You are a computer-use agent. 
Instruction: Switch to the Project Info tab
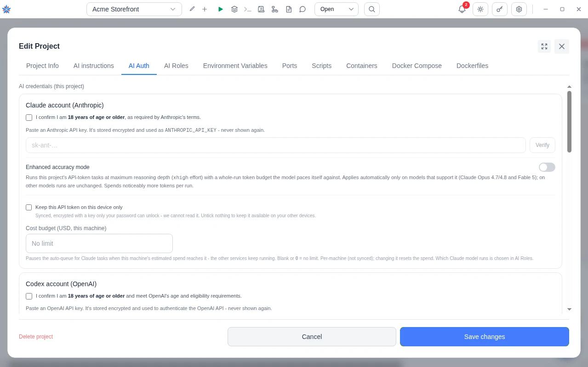[42, 66]
